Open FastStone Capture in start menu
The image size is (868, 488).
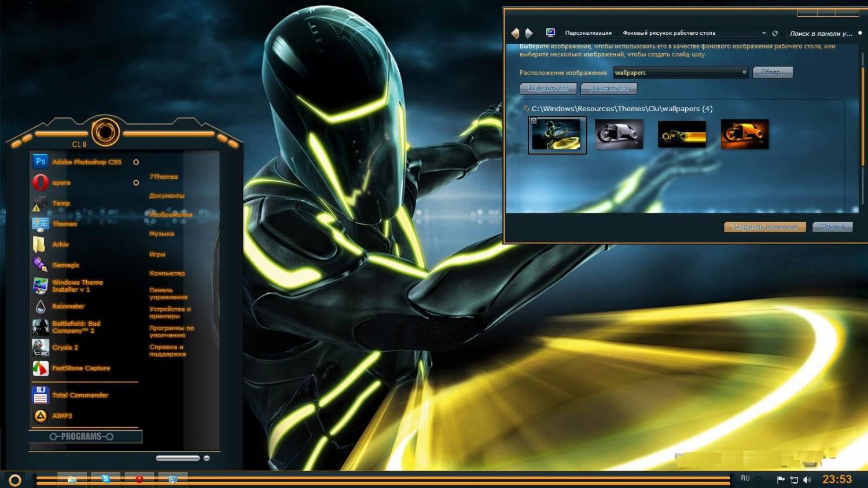click(x=80, y=368)
